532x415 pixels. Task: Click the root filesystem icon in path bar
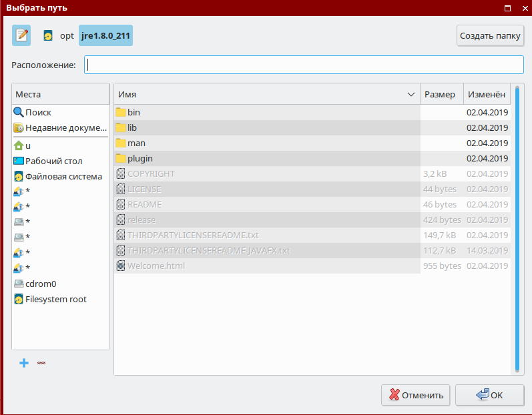(48, 36)
